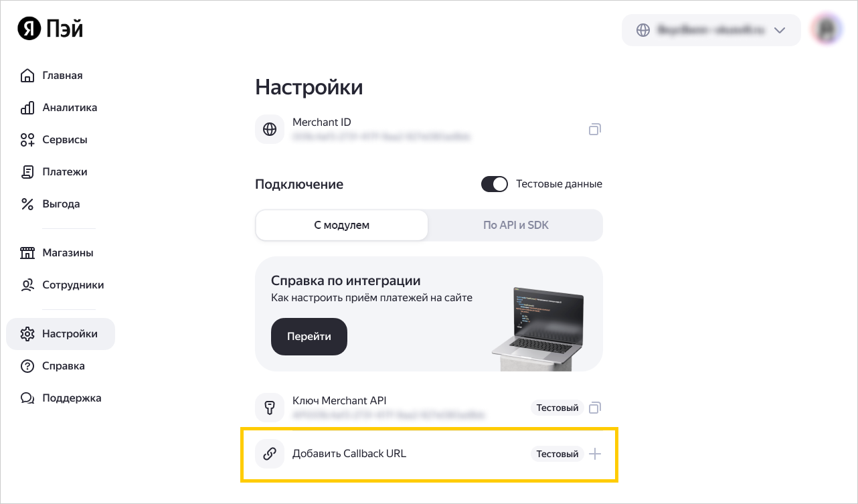858x504 pixels.
Task: Switch to the С модулем tab
Action: [x=341, y=225]
